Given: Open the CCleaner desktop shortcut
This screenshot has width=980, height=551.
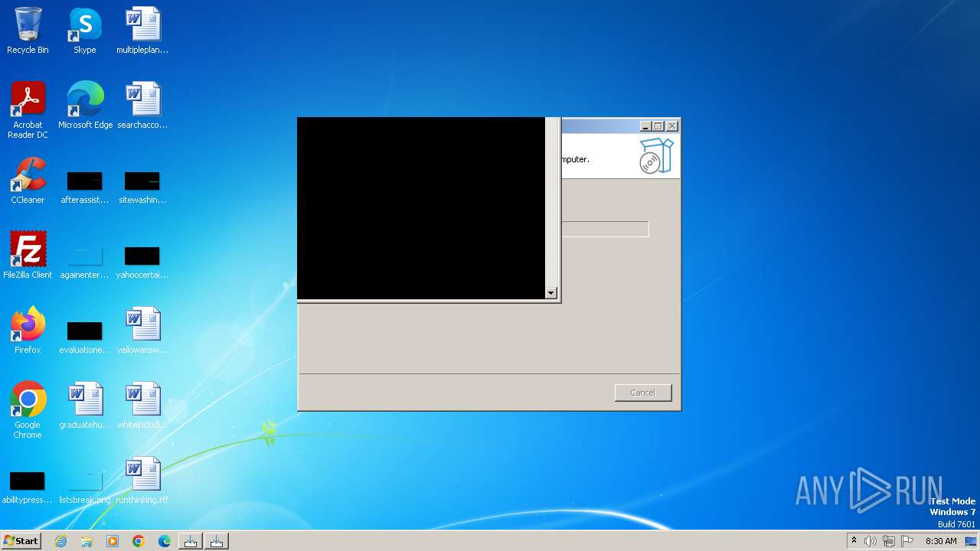Looking at the screenshot, I should (28, 181).
